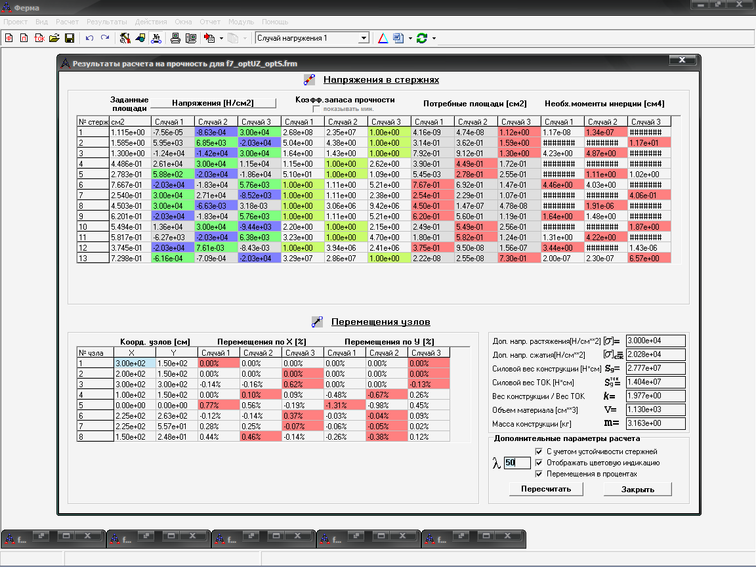Image resolution: width=756 pixels, height=567 pixels.
Task: Open the 'Расчет' menu
Action: pyautogui.click(x=68, y=21)
